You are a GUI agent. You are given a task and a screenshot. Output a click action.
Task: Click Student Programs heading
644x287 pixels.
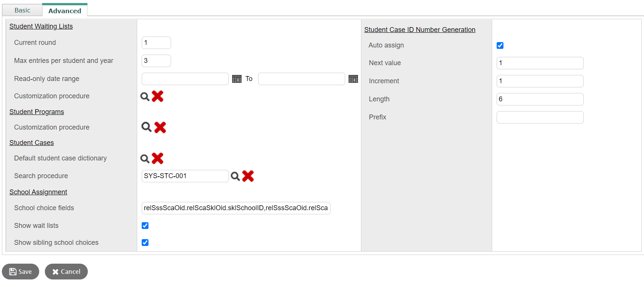pos(37,112)
